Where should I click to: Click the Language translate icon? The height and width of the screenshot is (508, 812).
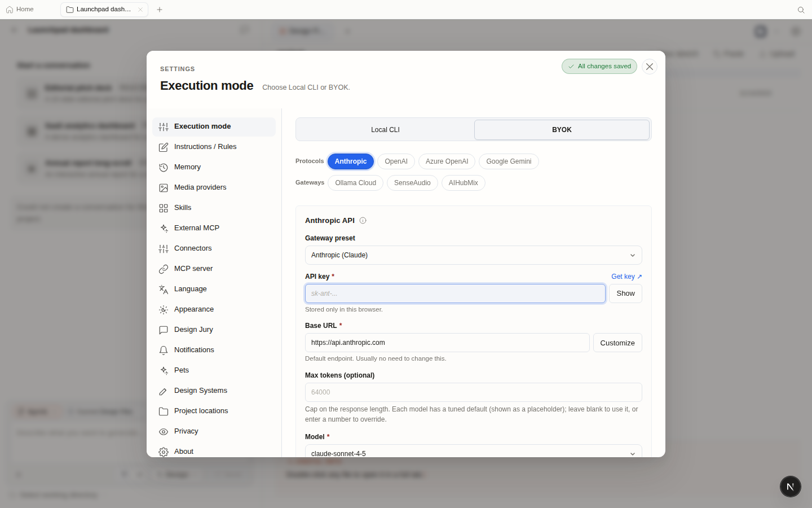pos(164,290)
